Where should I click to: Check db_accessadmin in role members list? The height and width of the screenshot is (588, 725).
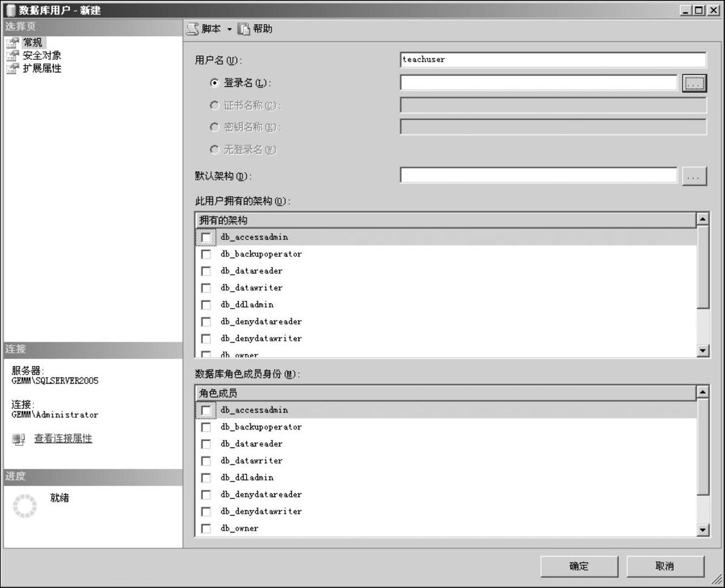click(206, 411)
